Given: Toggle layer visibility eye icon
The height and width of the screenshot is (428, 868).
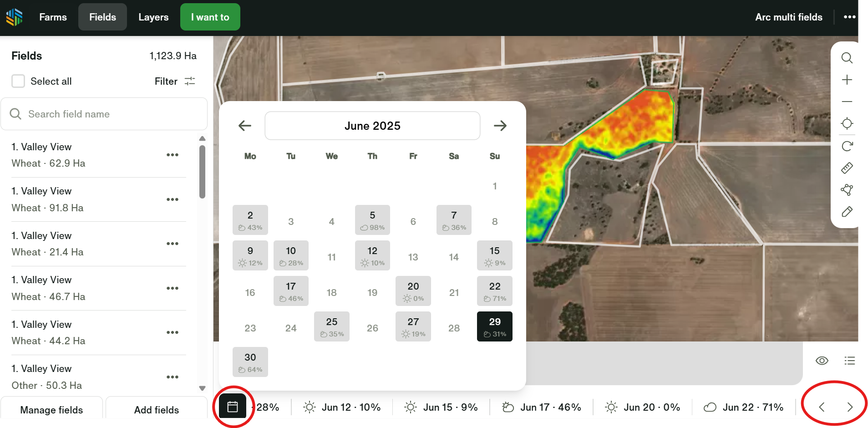Looking at the screenshot, I should [822, 361].
